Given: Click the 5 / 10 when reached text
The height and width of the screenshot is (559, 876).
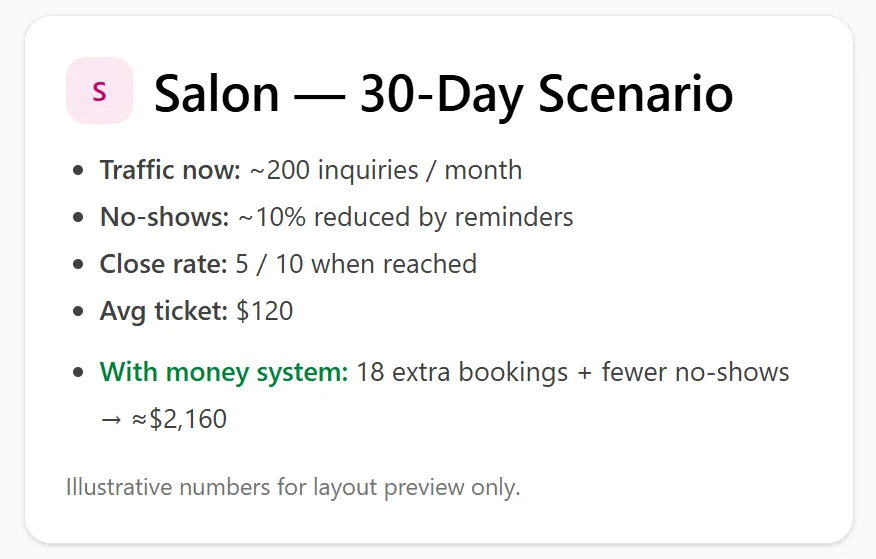Looking at the screenshot, I should [x=356, y=264].
